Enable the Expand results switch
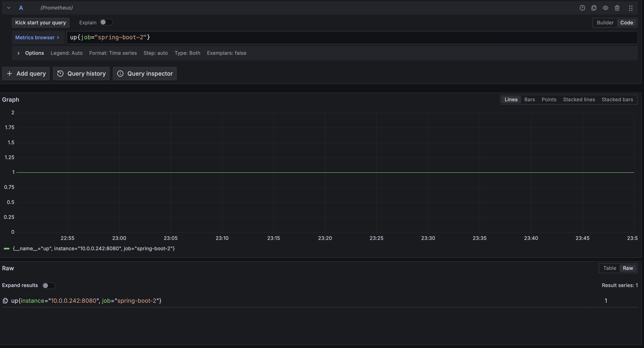644x348 pixels. (49, 285)
